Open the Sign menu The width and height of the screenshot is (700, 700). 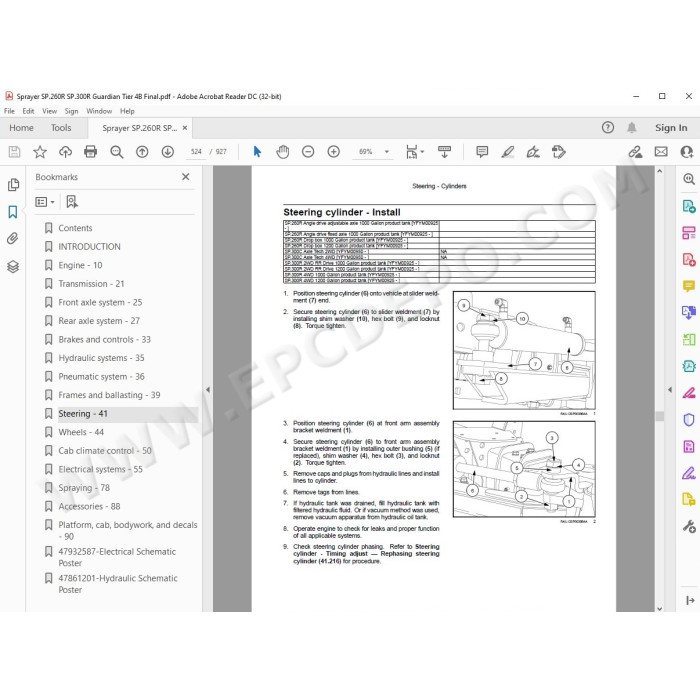(71, 111)
